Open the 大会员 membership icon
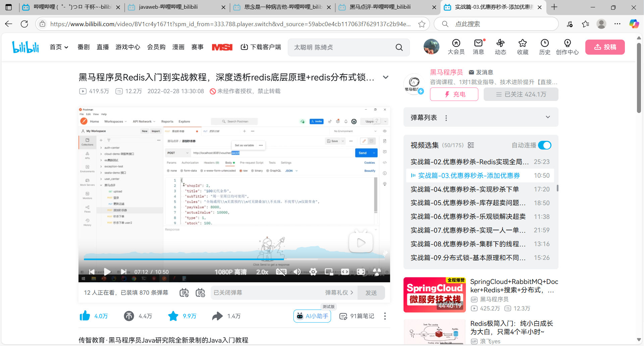644x346 pixels. tap(456, 47)
